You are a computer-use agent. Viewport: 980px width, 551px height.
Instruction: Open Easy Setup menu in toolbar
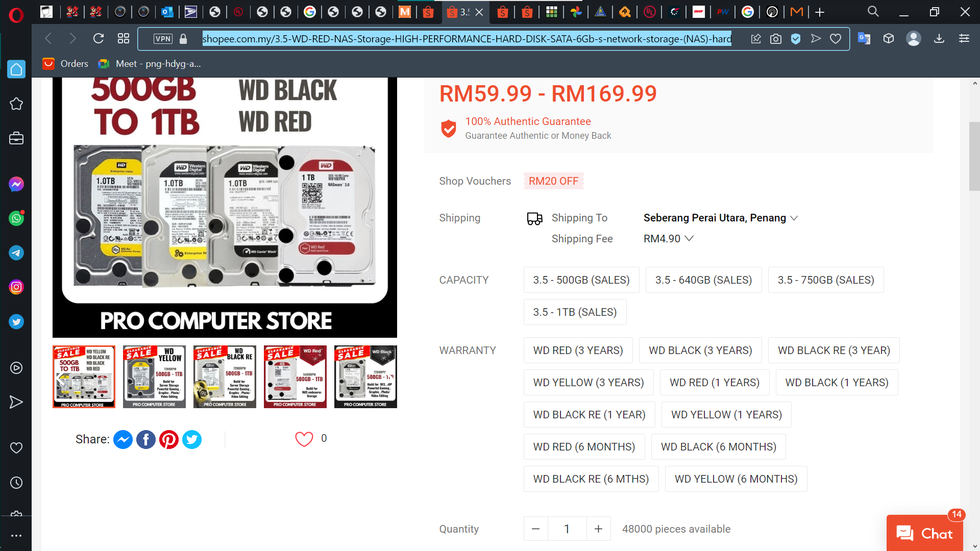tap(964, 39)
